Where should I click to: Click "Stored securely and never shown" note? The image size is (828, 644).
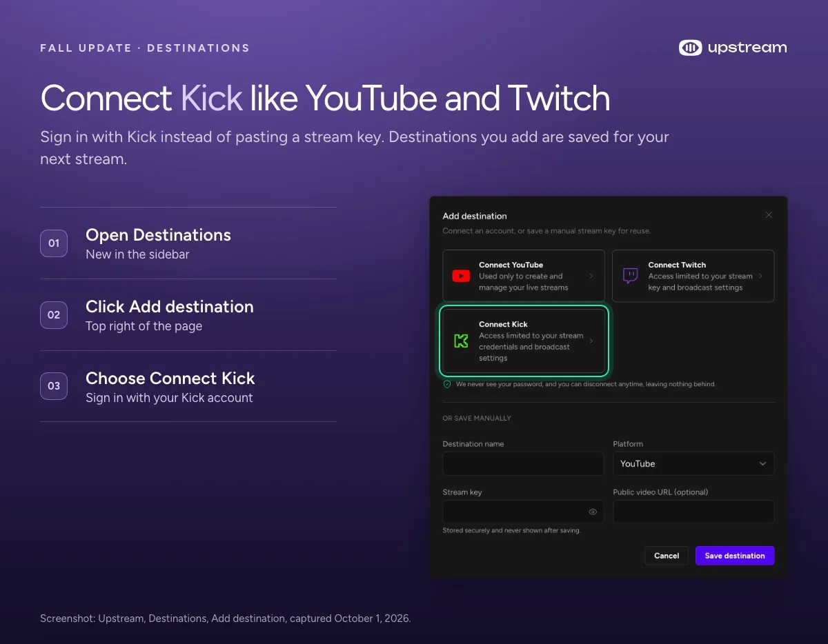point(511,530)
